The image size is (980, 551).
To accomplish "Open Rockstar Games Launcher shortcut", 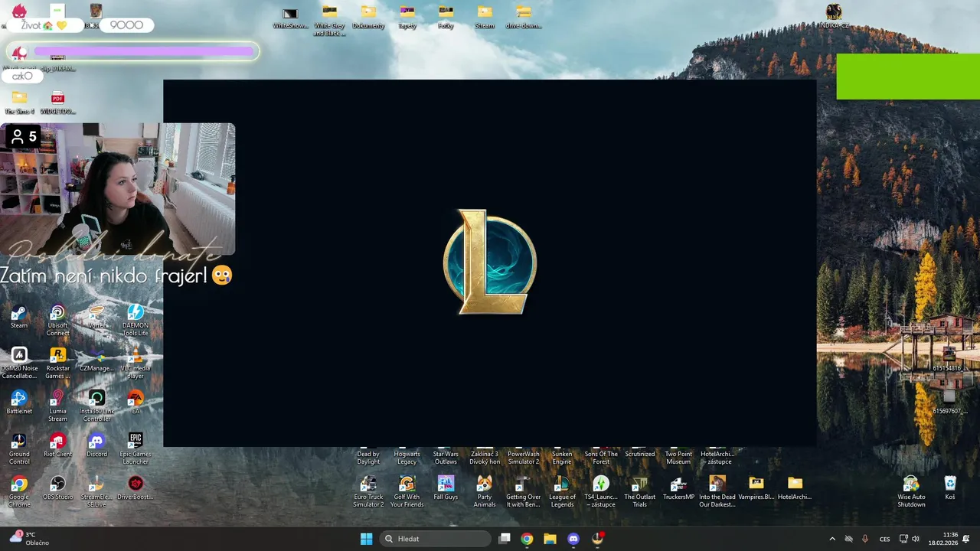I will (x=57, y=364).
